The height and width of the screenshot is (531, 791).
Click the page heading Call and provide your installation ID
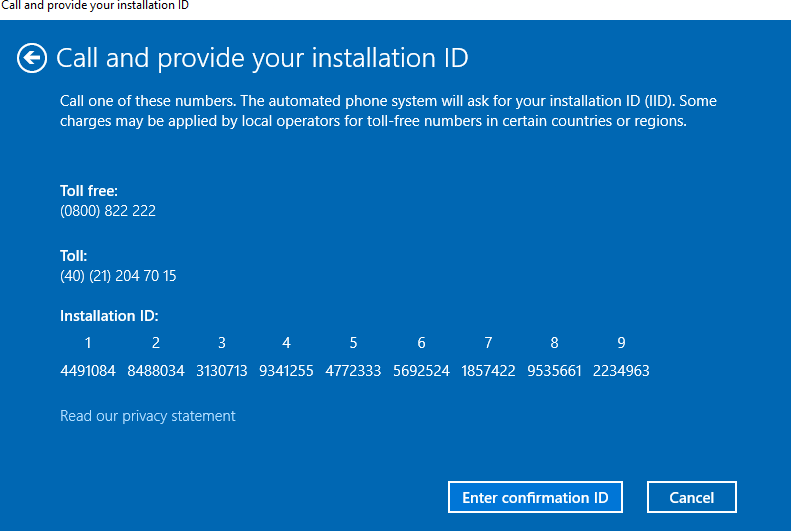(x=262, y=58)
